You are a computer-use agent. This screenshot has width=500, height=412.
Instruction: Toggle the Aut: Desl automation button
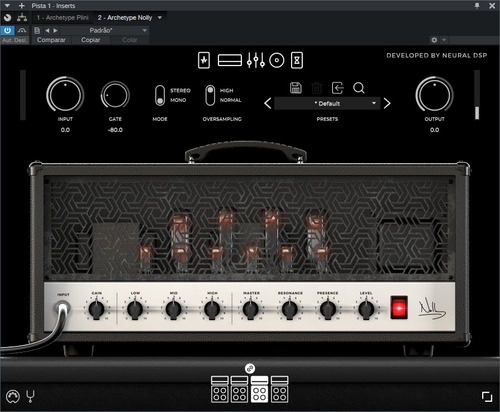click(15, 40)
